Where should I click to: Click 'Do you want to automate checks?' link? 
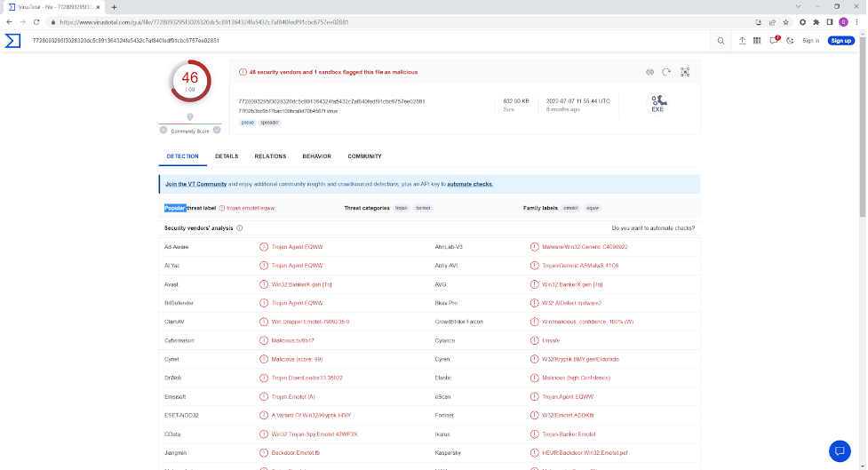[653, 228]
